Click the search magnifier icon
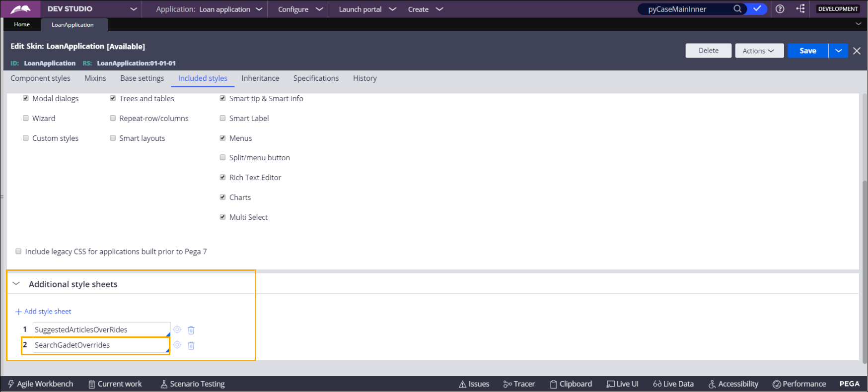Viewport: 868px width, 392px height. (737, 9)
